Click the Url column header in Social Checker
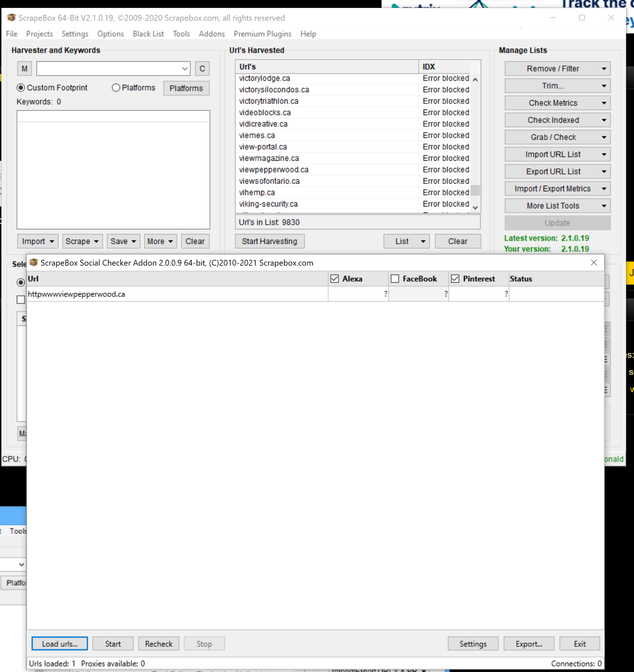The height and width of the screenshot is (672, 634). point(177,279)
